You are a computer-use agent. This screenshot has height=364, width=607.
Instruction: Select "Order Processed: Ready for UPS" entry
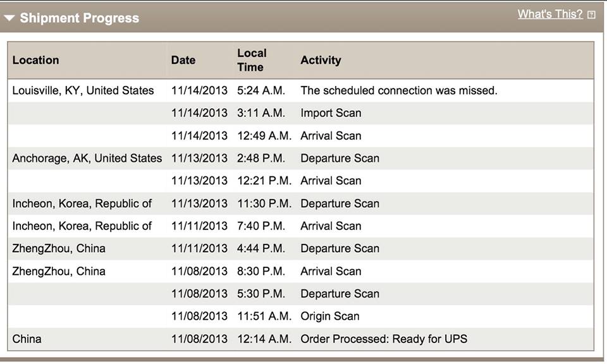pos(384,339)
